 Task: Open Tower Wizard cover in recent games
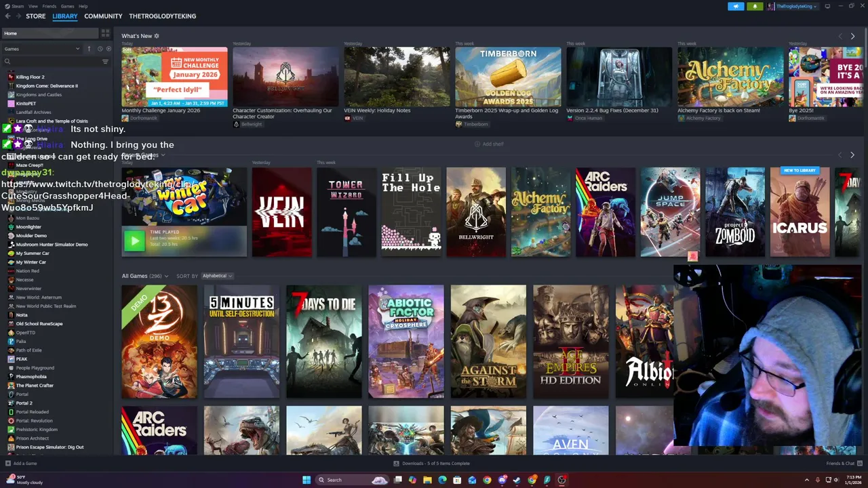[x=346, y=212]
